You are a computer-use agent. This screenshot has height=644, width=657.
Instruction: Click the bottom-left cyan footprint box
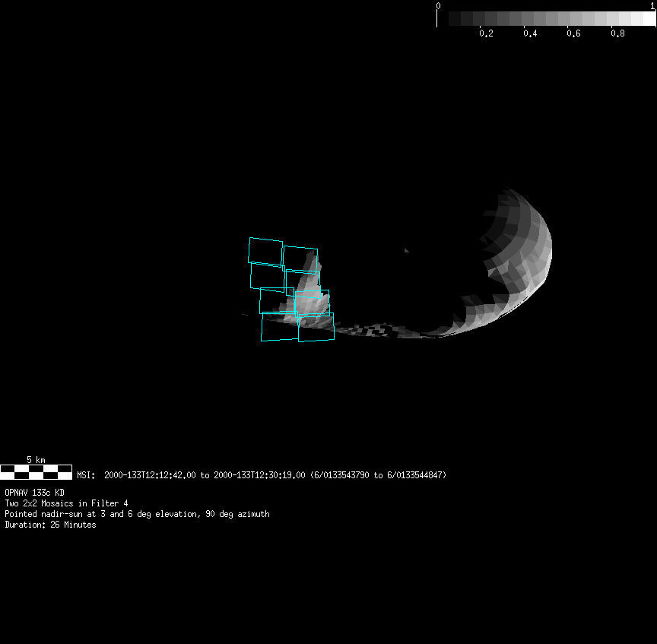(x=279, y=327)
